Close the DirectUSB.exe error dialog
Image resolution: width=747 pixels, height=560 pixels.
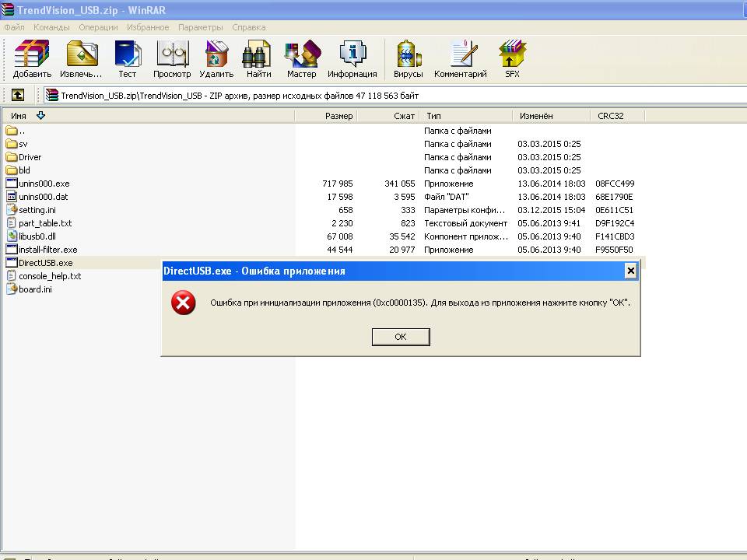click(x=630, y=271)
